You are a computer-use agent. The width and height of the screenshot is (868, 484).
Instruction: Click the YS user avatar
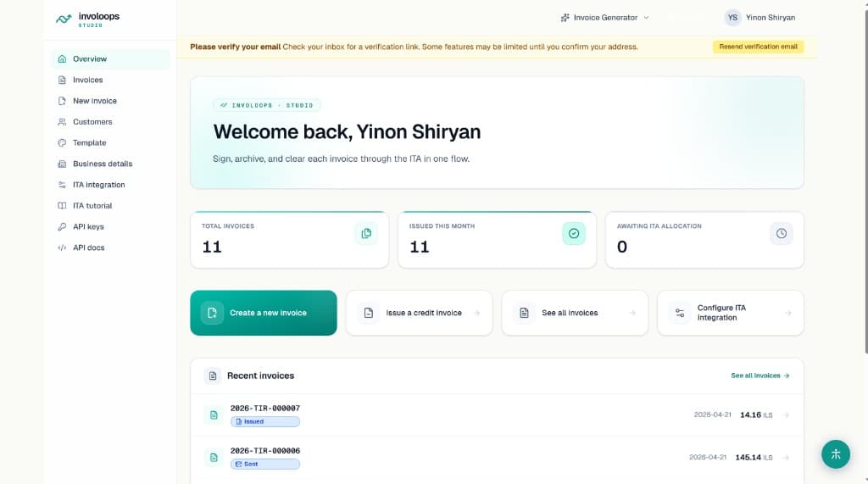pyautogui.click(x=732, y=18)
